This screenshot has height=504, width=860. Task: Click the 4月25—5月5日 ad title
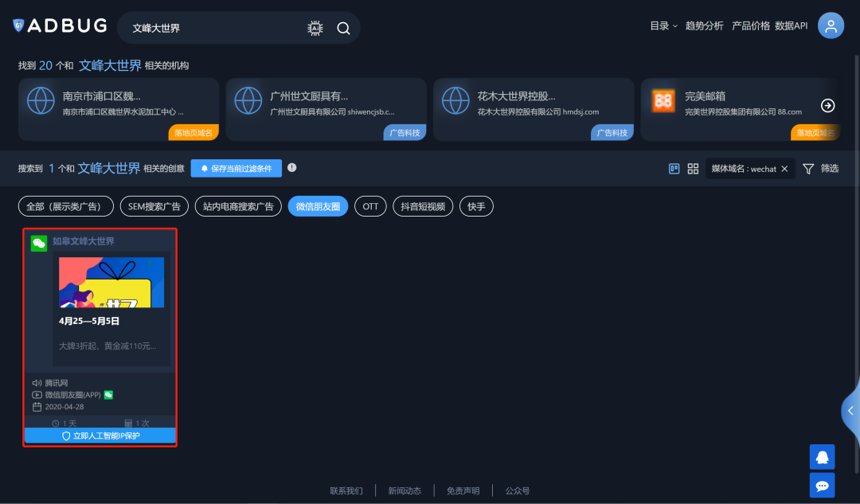pos(89,321)
